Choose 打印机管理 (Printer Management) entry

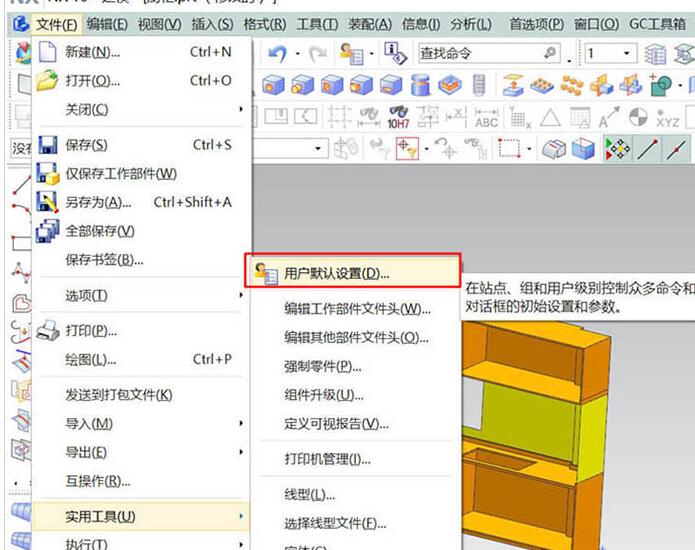pyautogui.click(x=327, y=459)
